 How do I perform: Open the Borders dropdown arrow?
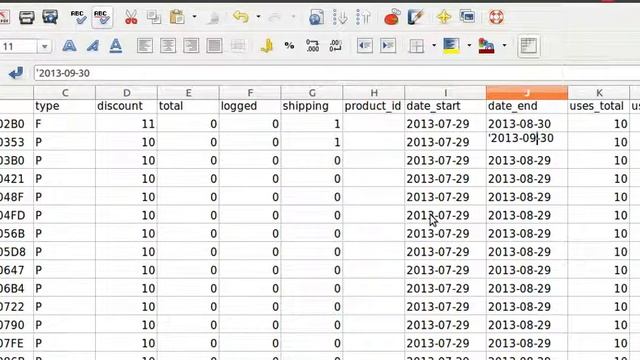[434, 46]
